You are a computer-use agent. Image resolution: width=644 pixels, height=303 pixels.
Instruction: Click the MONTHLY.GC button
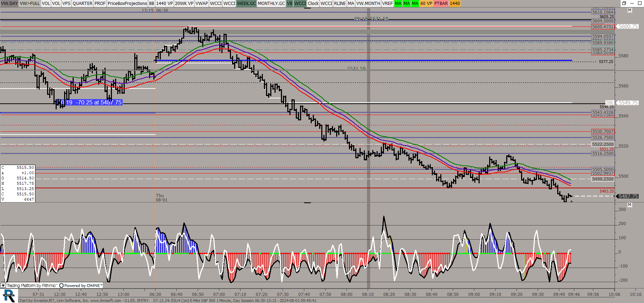(x=271, y=3)
